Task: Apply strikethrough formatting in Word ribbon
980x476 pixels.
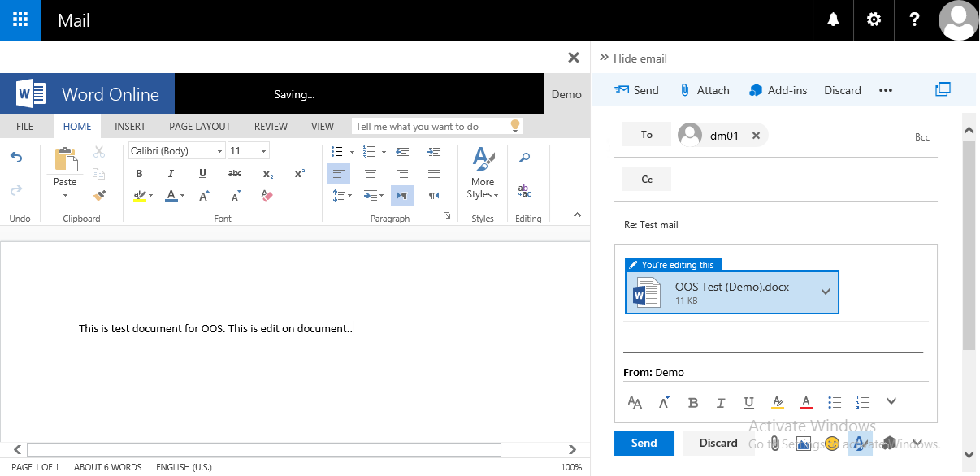Action: pyautogui.click(x=235, y=174)
